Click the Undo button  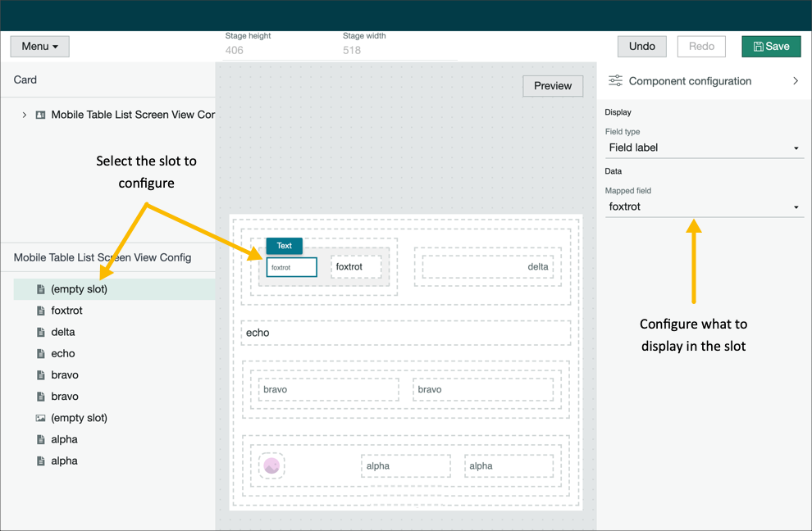tap(641, 46)
